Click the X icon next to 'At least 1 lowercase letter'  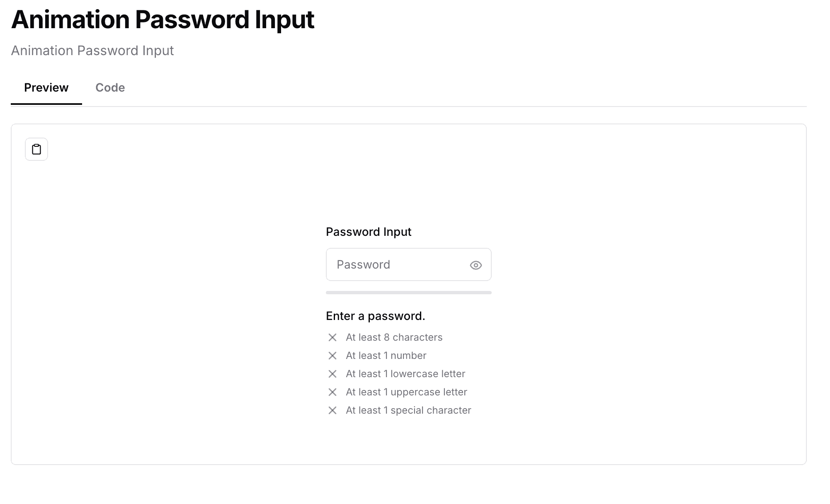point(332,373)
